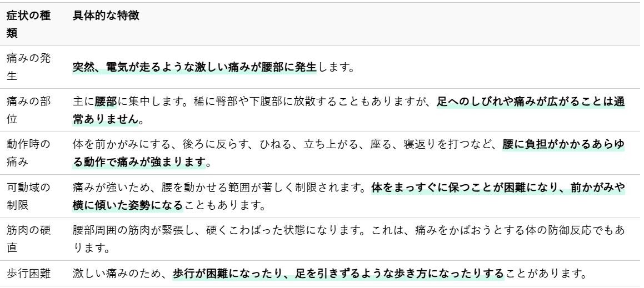Viewport: 644px width, 288px height.
Task: Click the 症状の種類 column header
Action: 29,25
